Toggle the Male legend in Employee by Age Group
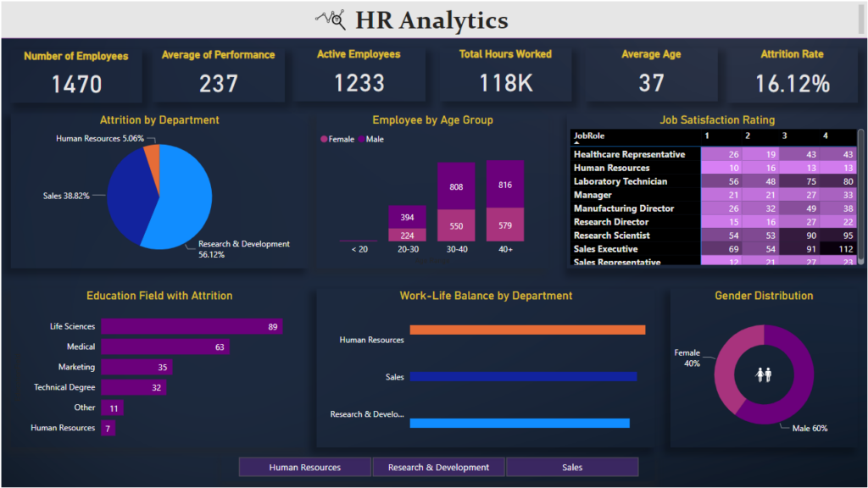 pyautogui.click(x=370, y=139)
